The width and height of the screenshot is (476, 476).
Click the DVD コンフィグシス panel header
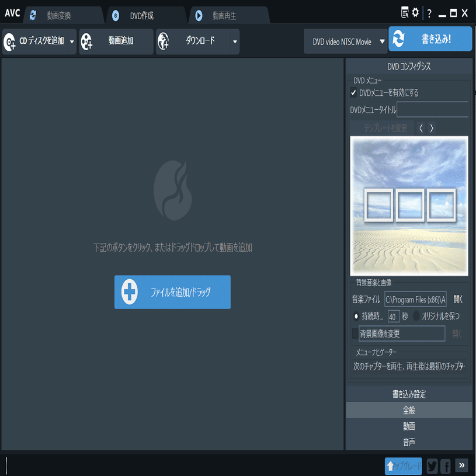point(409,66)
